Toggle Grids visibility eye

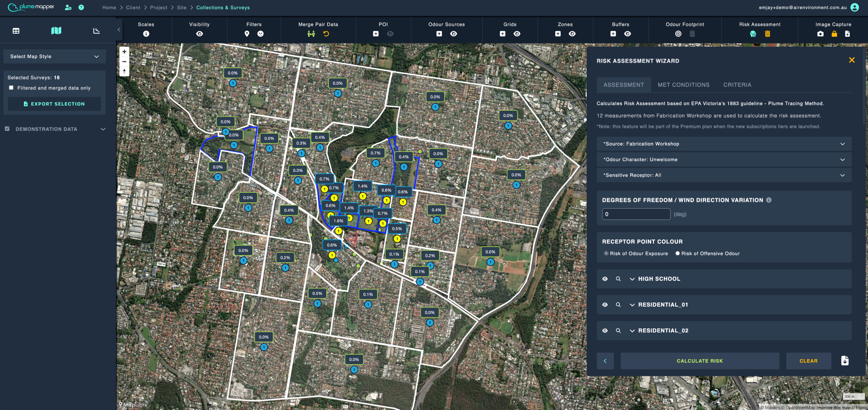pyautogui.click(x=517, y=34)
